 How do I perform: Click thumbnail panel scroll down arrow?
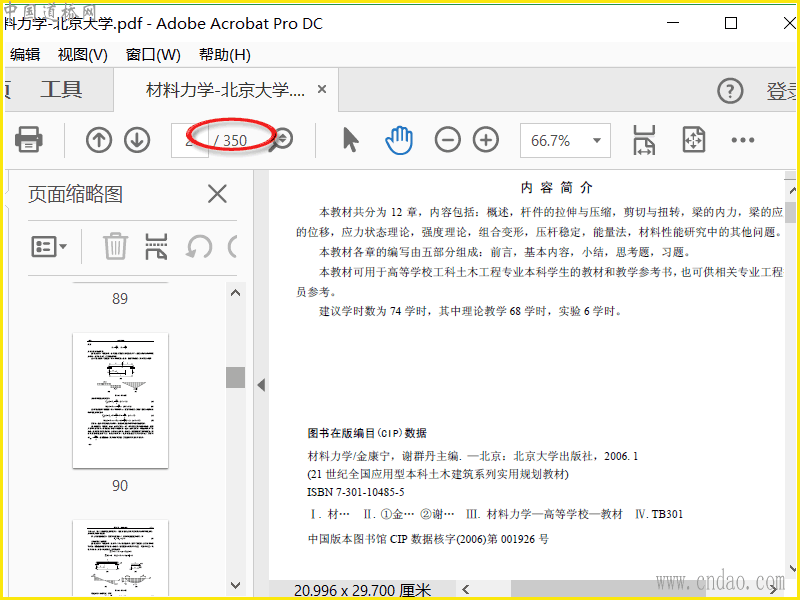pyautogui.click(x=235, y=585)
